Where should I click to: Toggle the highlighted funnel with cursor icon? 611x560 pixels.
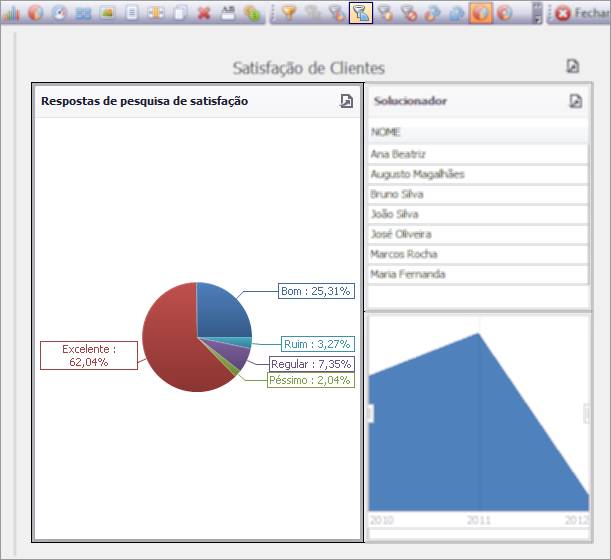361,13
